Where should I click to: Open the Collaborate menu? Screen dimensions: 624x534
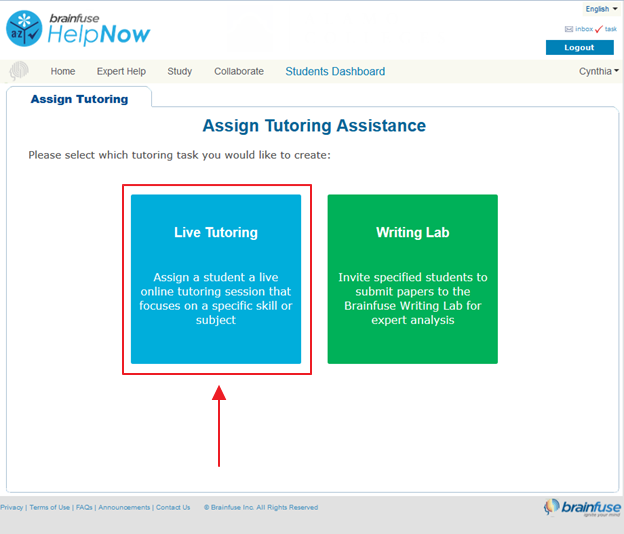pyautogui.click(x=239, y=71)
